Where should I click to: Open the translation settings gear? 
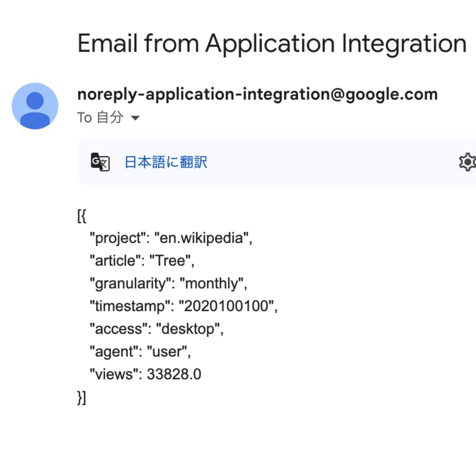pos(468,162)
